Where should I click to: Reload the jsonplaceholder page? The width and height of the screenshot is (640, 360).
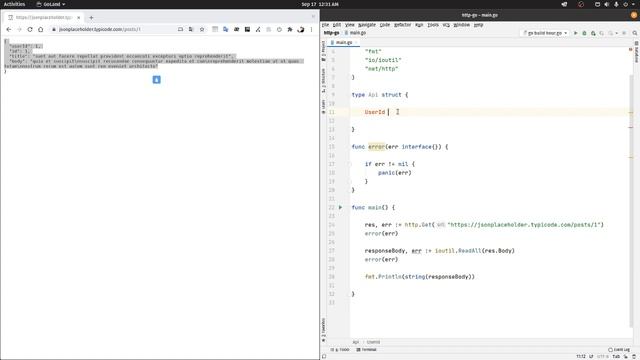[x=30, y=29]
